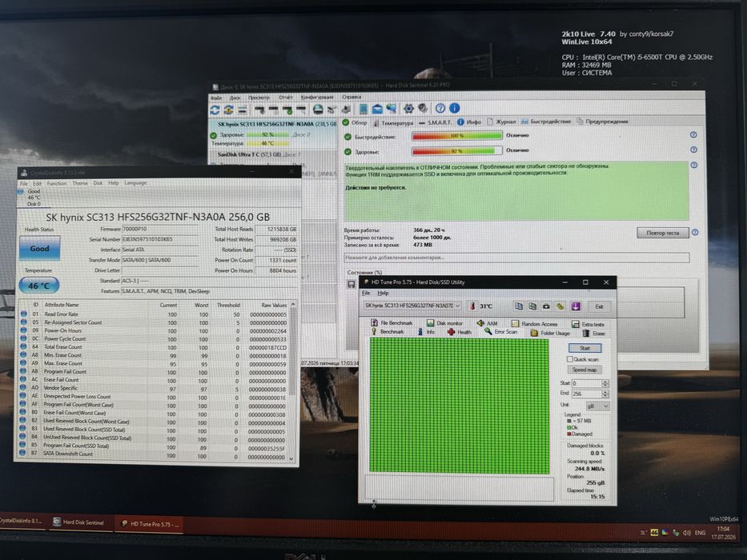Open HD Tune File menu
The height and width of the screenshot is (560, 747).
click(366, 293)
